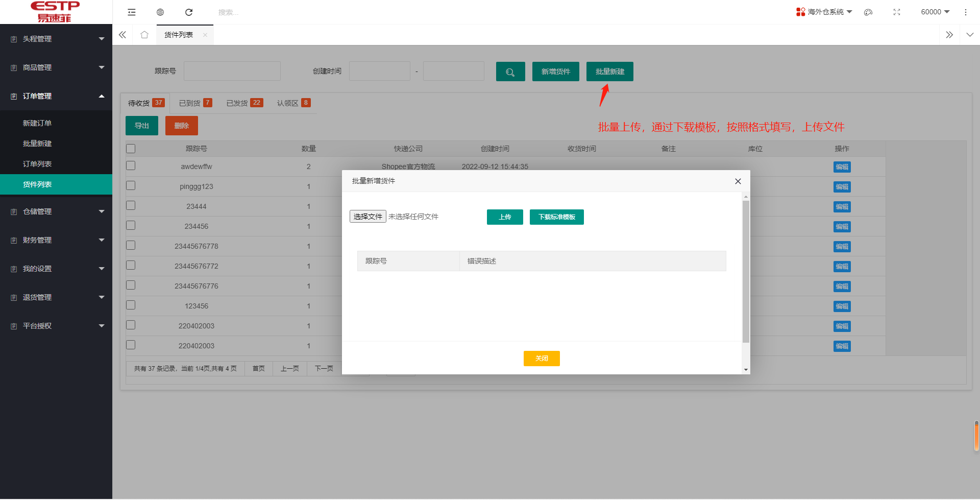Check the select-all checkbox in table header
This screenshot has height=500, width=980.
pyautogui.click(x=131, y=149)
